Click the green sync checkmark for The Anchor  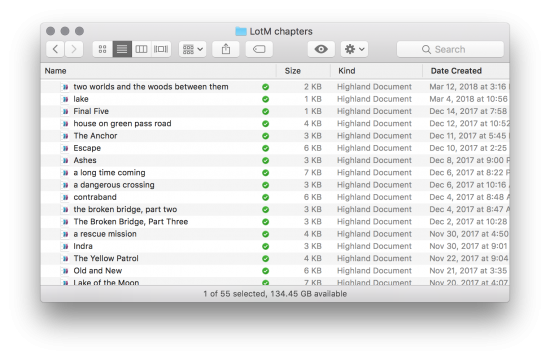(266, 136)
